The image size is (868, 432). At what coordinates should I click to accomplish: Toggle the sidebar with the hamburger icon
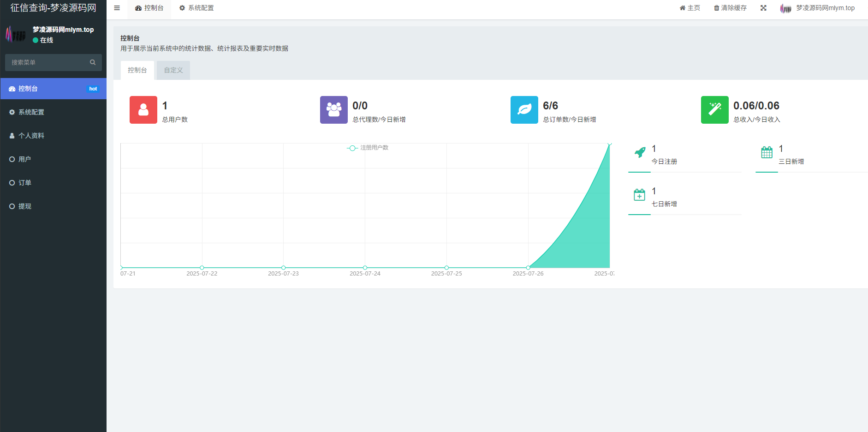(x=117, y=8)
